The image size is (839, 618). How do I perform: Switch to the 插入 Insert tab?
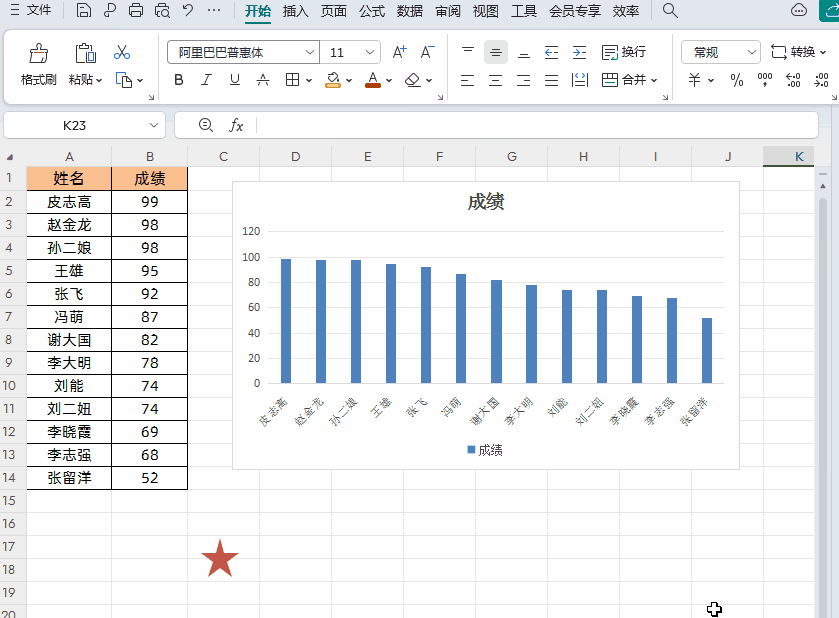(295, 11)
